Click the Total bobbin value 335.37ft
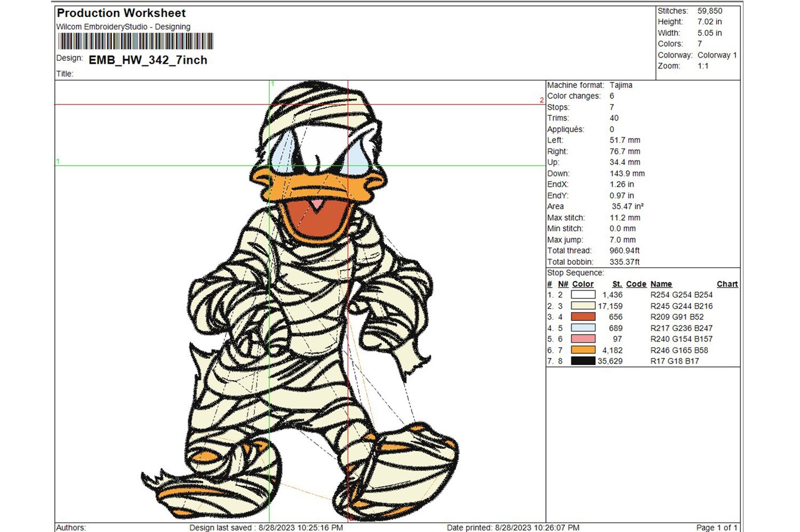Screen dimensions: 800x532 click(x=625, y=262)
